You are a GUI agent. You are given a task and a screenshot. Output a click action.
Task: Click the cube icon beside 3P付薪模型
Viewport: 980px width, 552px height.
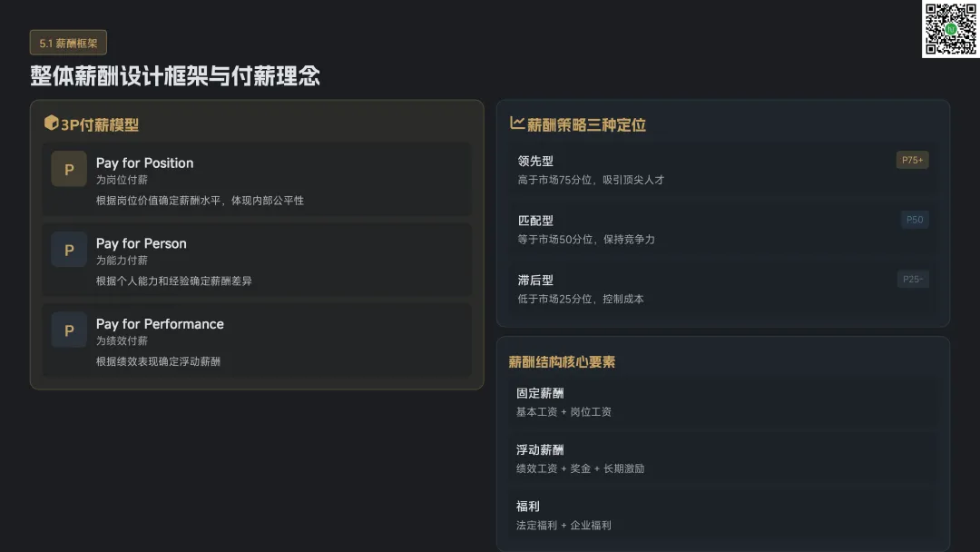[51, 123]
